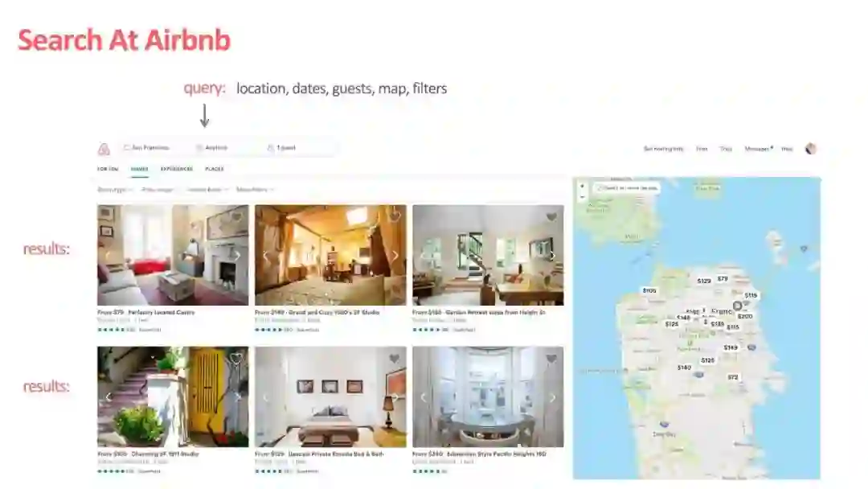
Task: Heart the bedroom listing priced from $129
Action: 394,359
